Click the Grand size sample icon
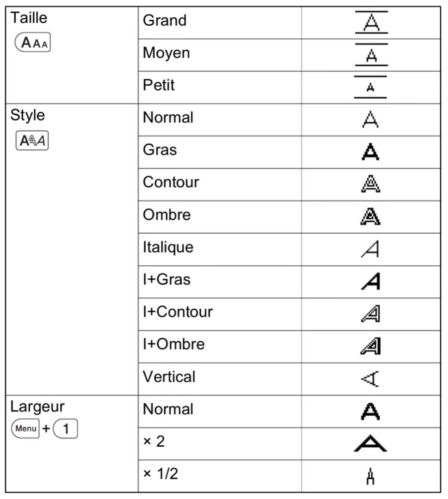 [x=371, y=23]
